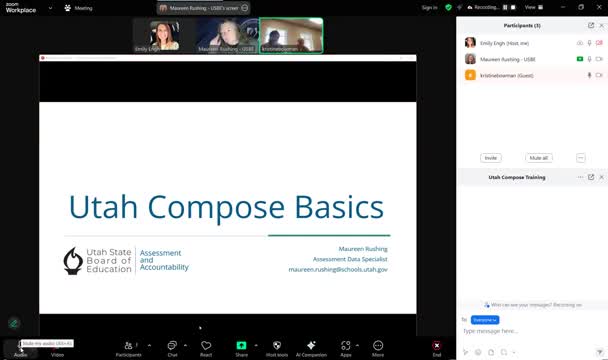Image resolution: width=608 pixels, height=360 pixels.
Task: Select kristineboxman highlighted video thumbnail
Action: coord(291,35)
